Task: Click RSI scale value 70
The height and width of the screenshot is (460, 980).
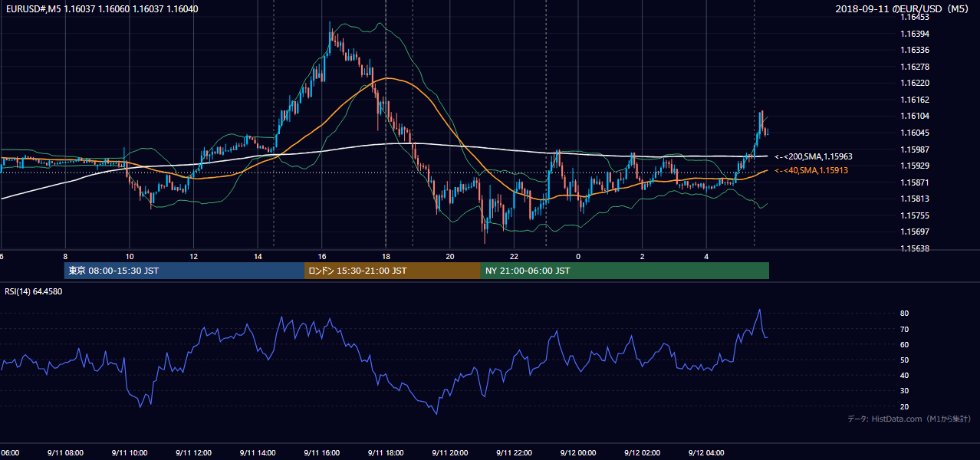Action: (x=904, y=329)
